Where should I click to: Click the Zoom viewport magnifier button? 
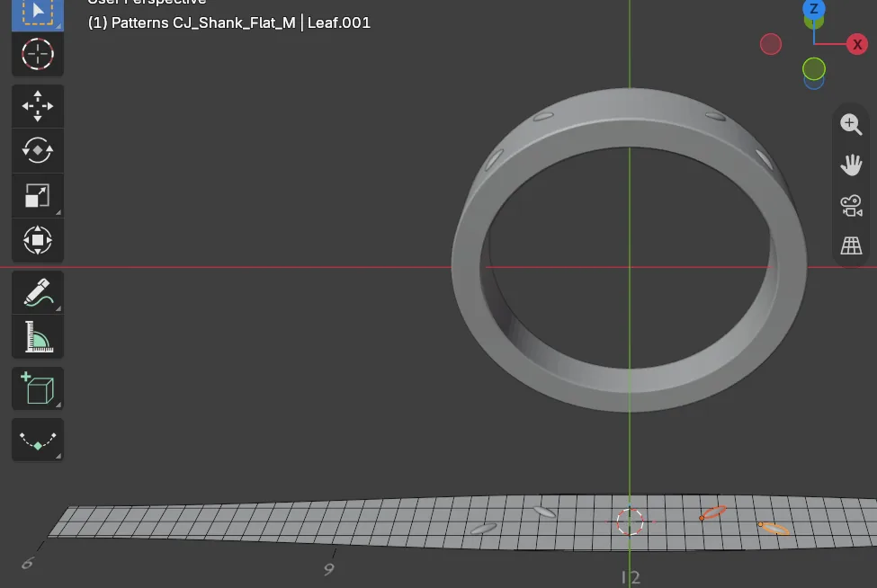(851, 124)
